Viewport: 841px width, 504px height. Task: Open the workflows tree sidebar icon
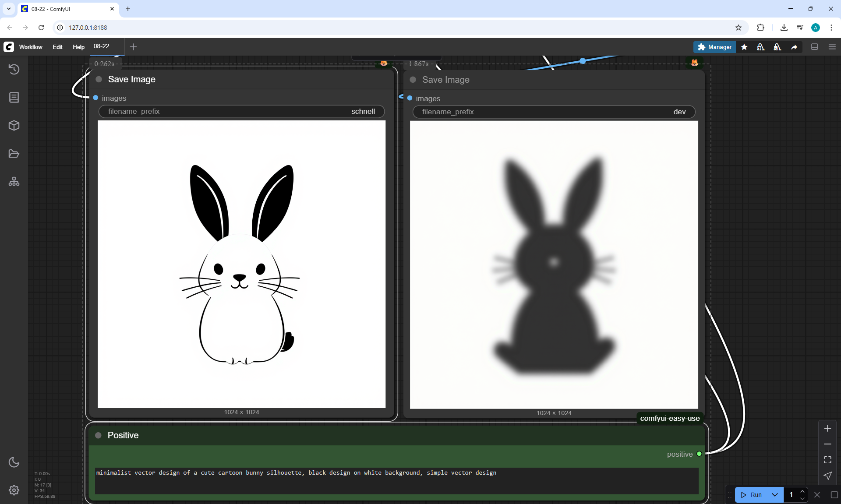[x=14, y=182]
